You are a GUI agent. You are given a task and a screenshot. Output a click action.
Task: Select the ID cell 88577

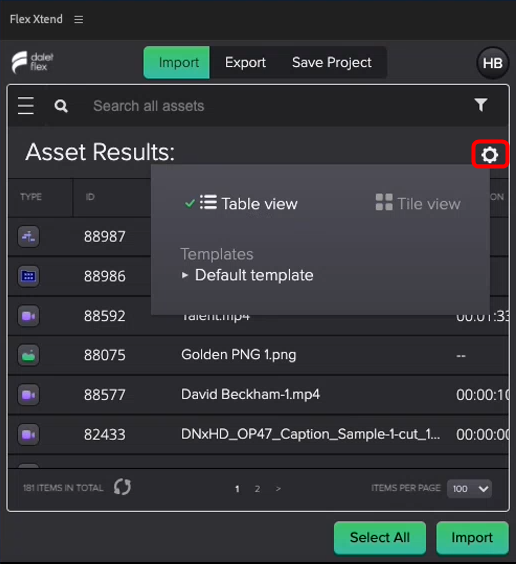click(105, 395)
